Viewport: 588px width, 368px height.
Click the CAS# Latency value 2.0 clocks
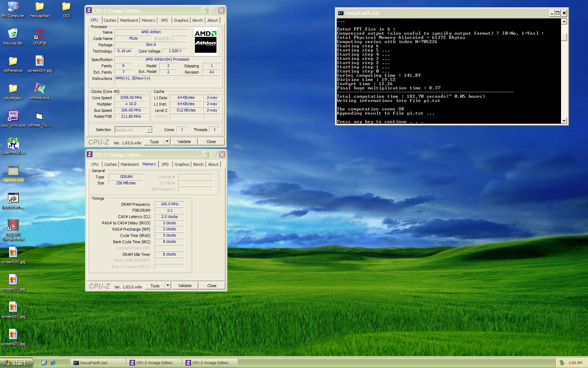coord(169,217)
